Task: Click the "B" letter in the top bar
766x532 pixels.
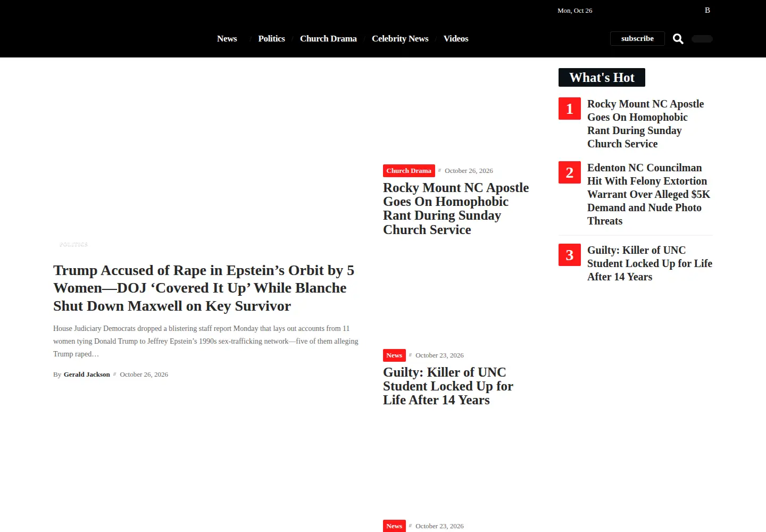Action: pos(707,10)
